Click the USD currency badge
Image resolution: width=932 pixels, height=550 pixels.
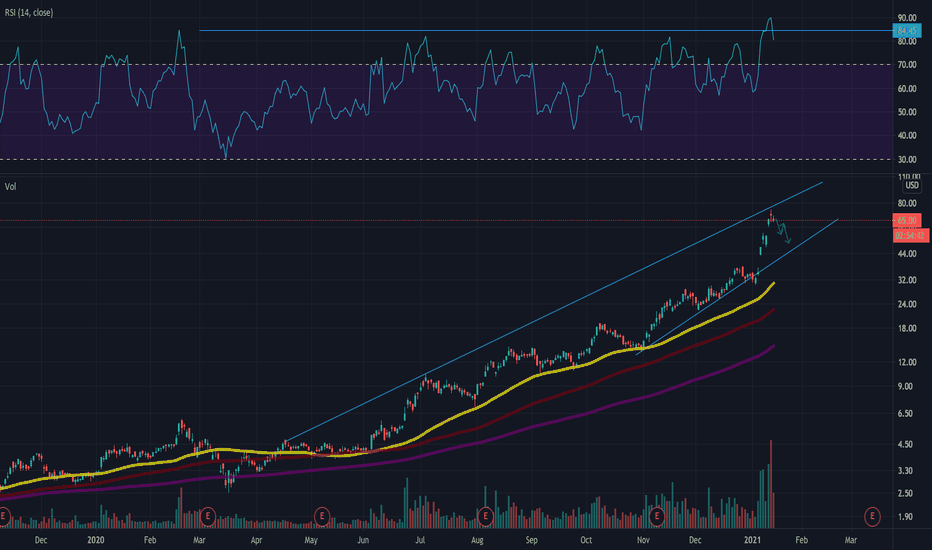tap(912, 186)
